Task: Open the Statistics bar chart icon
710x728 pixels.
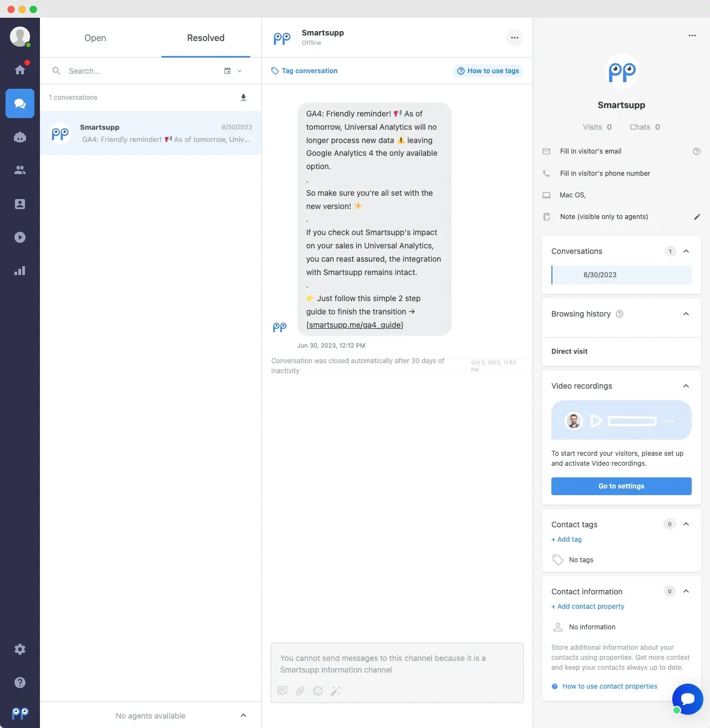Action: click(x=20, y=271)
